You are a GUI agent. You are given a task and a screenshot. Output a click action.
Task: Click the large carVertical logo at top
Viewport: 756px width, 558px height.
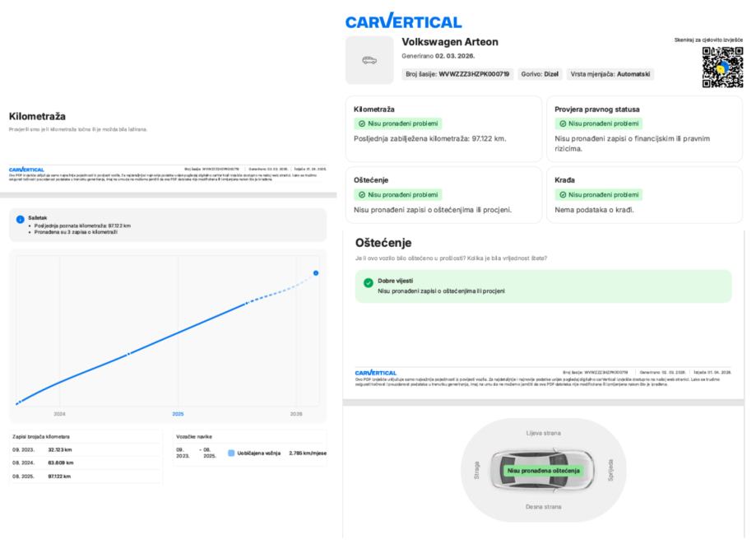point(404,21)
